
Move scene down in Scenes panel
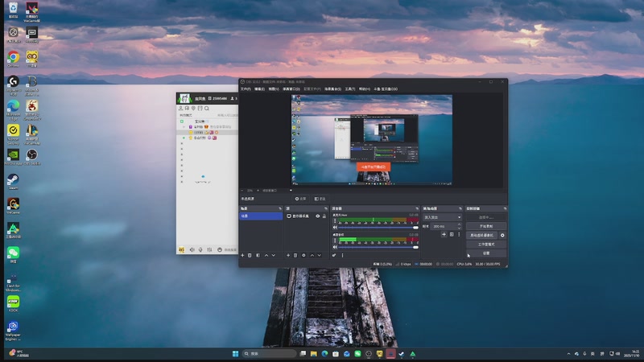(274, 255)
